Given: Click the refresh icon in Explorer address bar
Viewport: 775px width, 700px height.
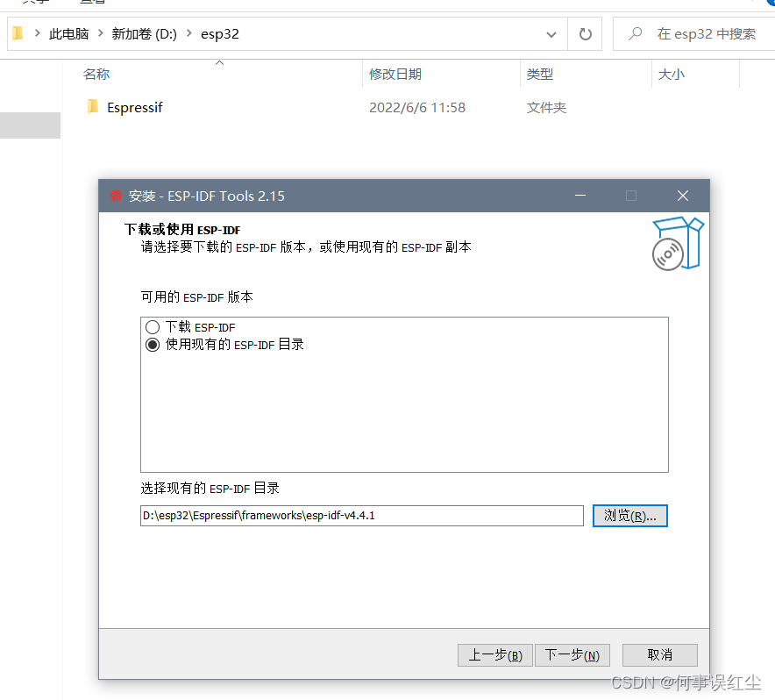Looking at the screenshot, I should coord(586,34).
